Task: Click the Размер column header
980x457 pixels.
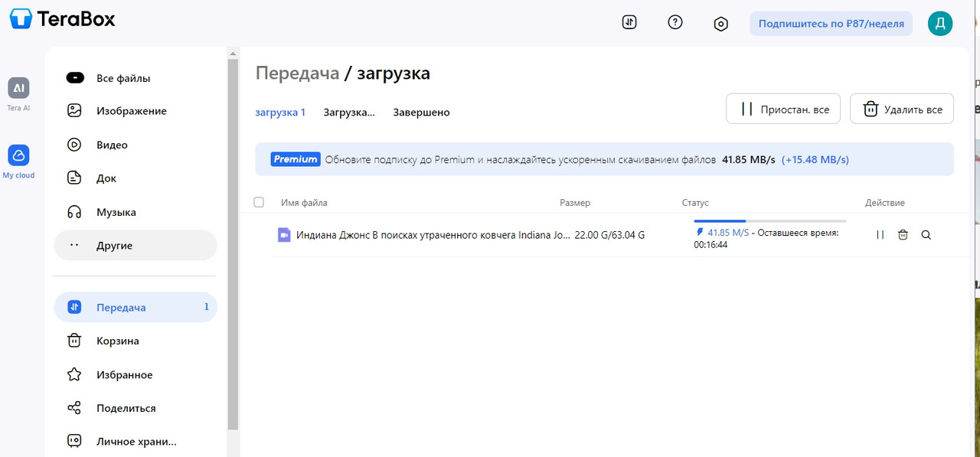Action: pos(575,203)
